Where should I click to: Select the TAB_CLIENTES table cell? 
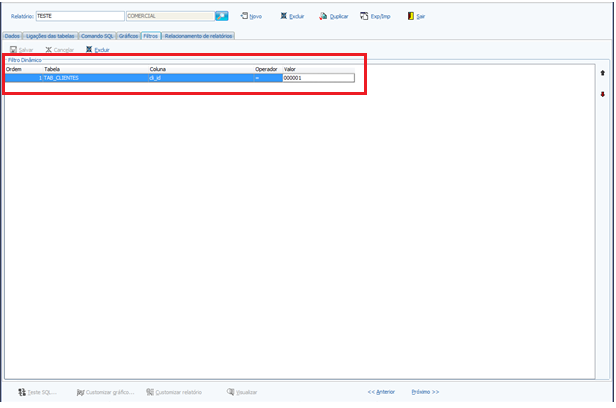click(95, 78)
